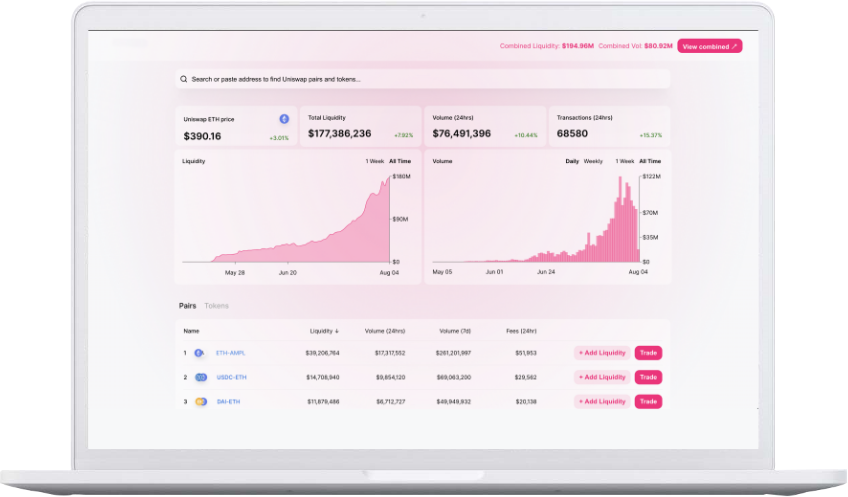
Task: Click the USDC-ETH pair token icon
Action: [201, 377]
